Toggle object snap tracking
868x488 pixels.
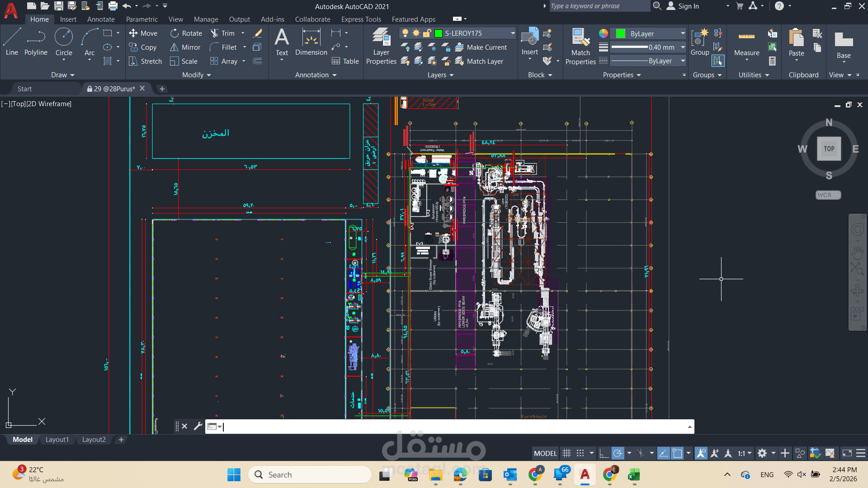(x=663, y=453)
